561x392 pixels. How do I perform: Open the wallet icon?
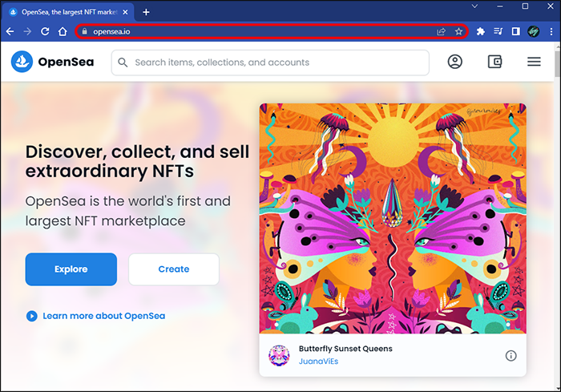pos(494,62)
